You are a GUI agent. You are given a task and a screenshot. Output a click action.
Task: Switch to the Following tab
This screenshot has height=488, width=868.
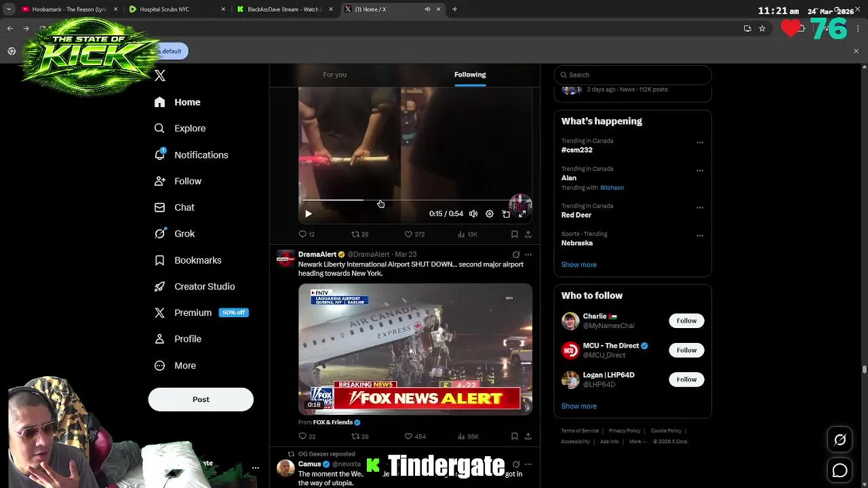tap(470, 75)
